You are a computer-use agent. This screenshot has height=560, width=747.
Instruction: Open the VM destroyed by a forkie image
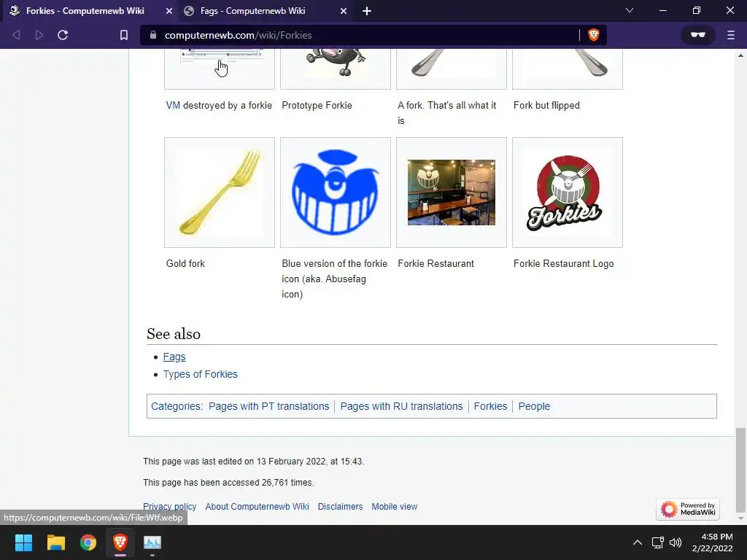pyautogui.click(x=220, y=69)
